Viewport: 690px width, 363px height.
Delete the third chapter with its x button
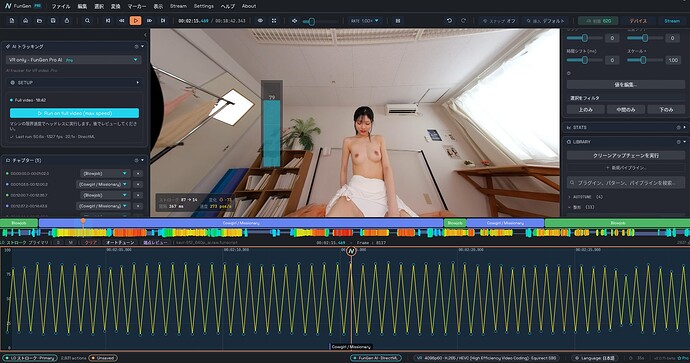click(138, 195)
